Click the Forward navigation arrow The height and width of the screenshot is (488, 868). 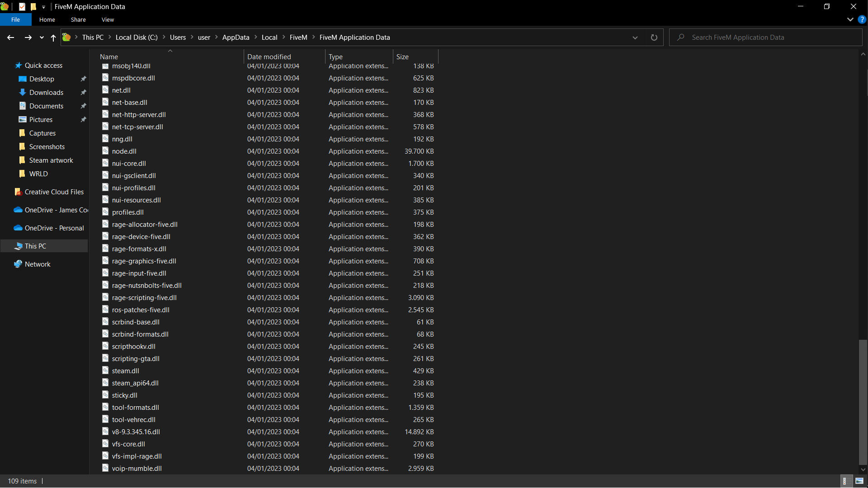28,38
